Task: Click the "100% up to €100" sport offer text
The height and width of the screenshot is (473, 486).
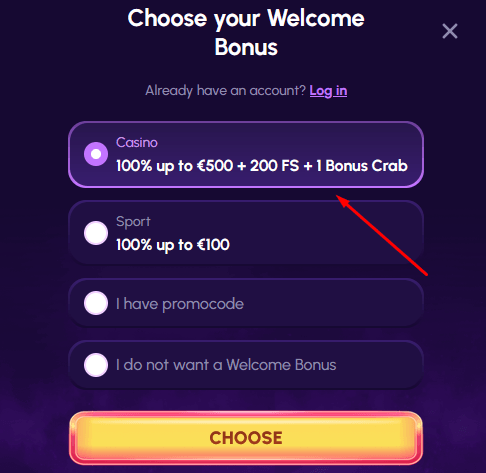Action: [x=173, y=245]
